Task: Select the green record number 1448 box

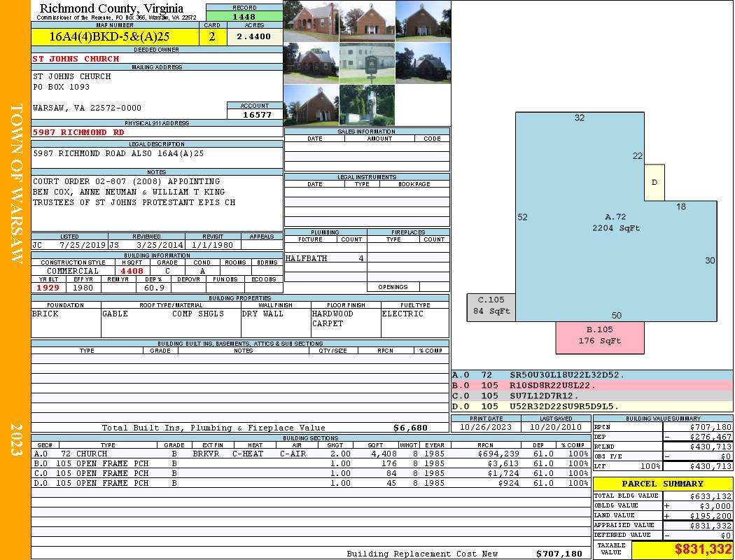Action: (244, 17)
